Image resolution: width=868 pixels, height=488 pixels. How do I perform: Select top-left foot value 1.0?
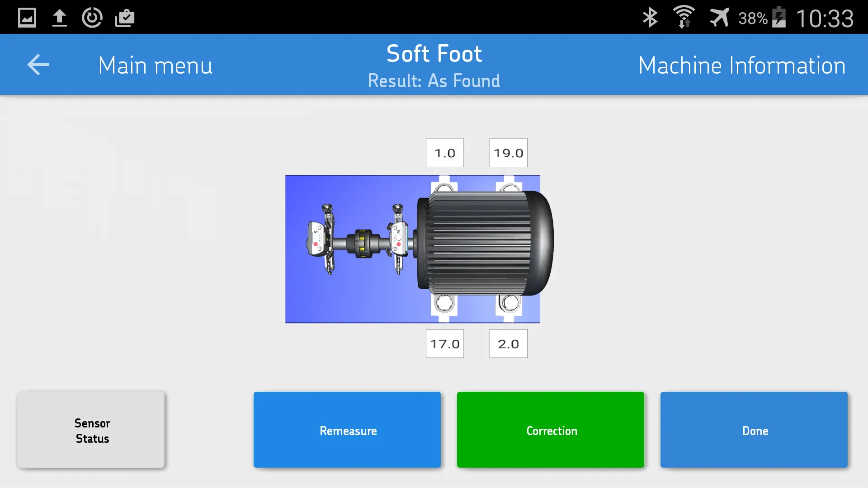click(444, 153)
